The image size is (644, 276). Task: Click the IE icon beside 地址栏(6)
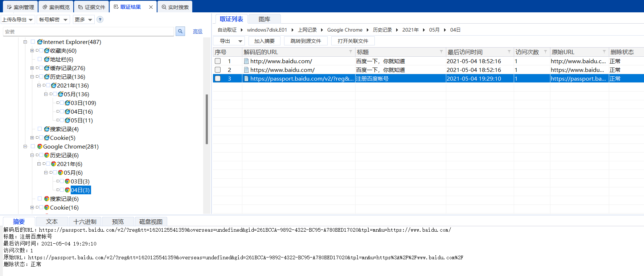coord(47,59)
